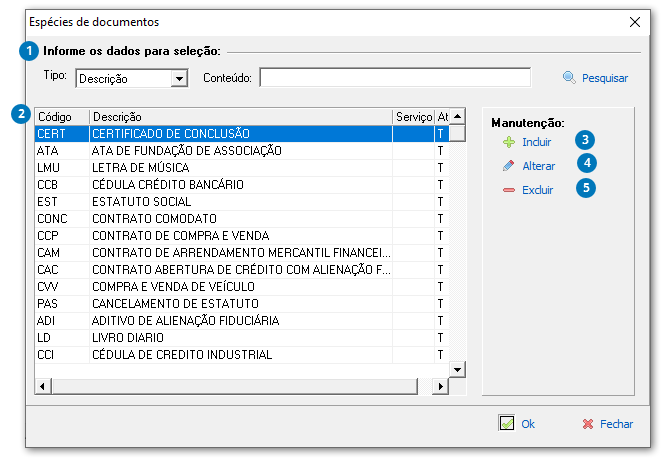Type in the Conteúdo search field
Image resolution: width=664 pixels, height=461 pixels.
(394, 78)
